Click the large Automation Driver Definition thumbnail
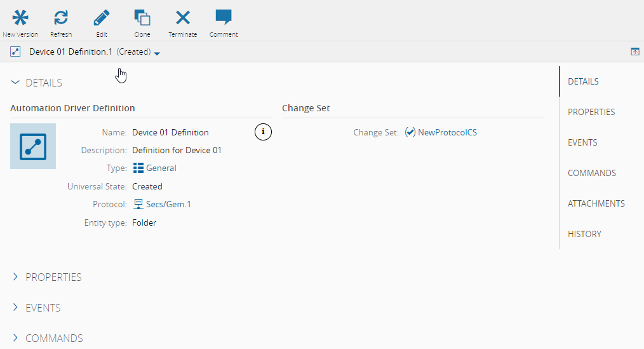644x349 pixels. pyautogui.click(x=33, y=146)
